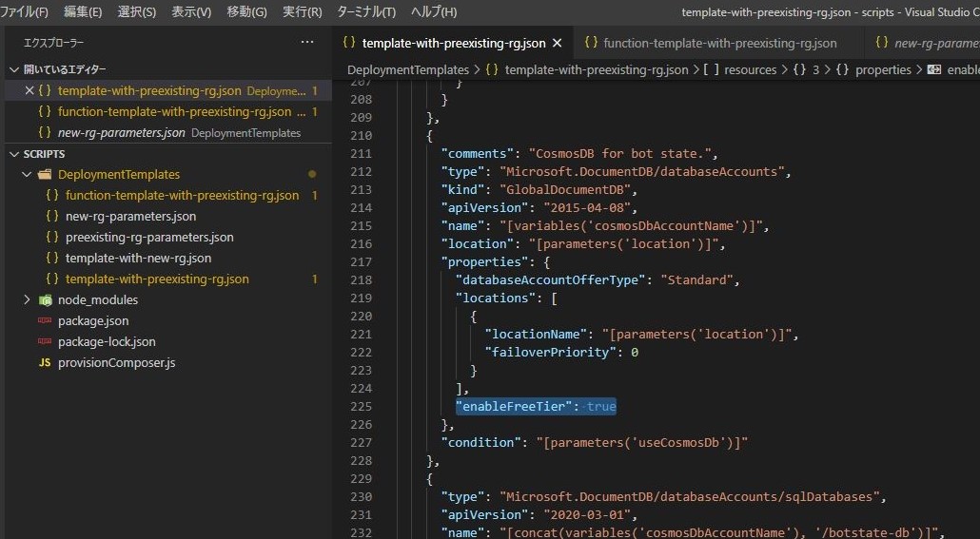Expand the node_modules folder chevron

tap(27, 299)
